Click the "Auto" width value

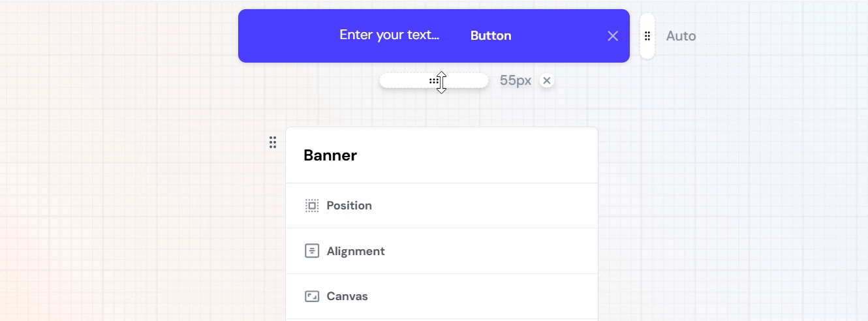(681, 36)
